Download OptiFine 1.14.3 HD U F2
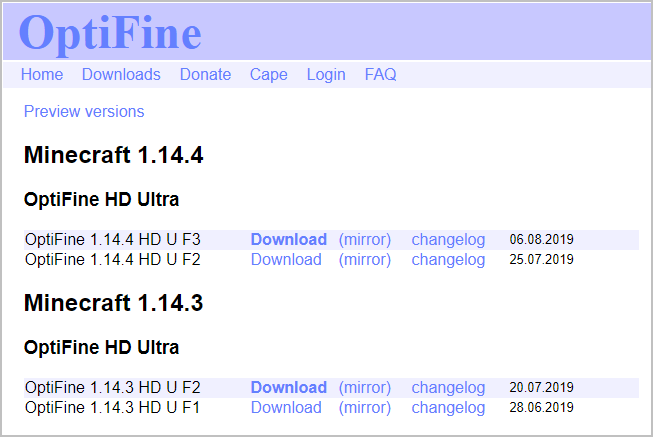This screenshot has height=437, width=653. pos(288,387)
